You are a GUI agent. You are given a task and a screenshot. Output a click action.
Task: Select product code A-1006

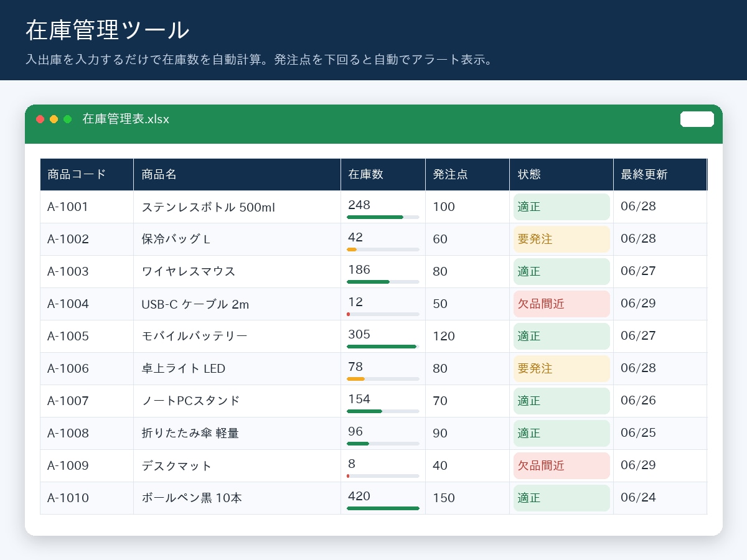click(68, 369)
